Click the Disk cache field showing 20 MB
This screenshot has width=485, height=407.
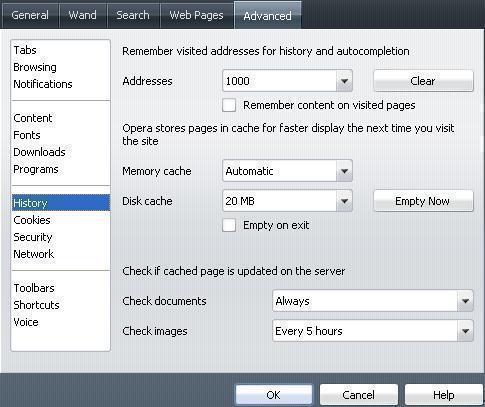click(279, 201)
